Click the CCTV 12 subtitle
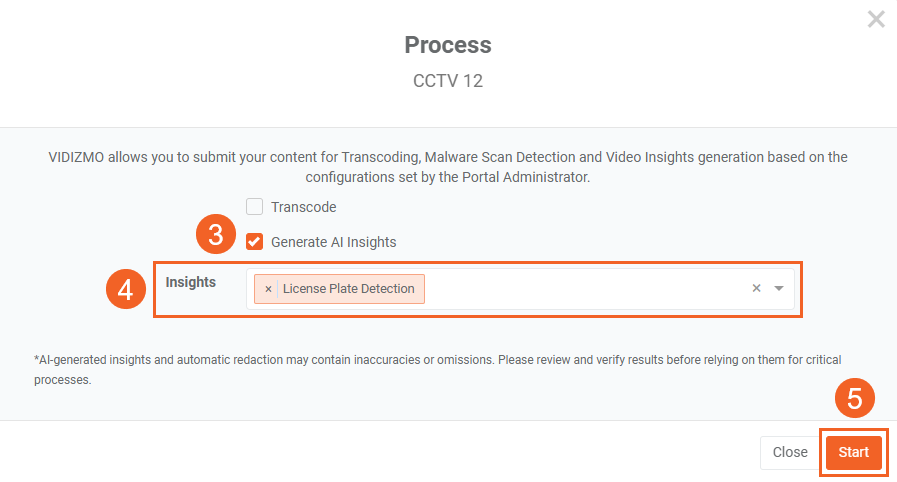The image size is (897, 482). tap(448, 82)
